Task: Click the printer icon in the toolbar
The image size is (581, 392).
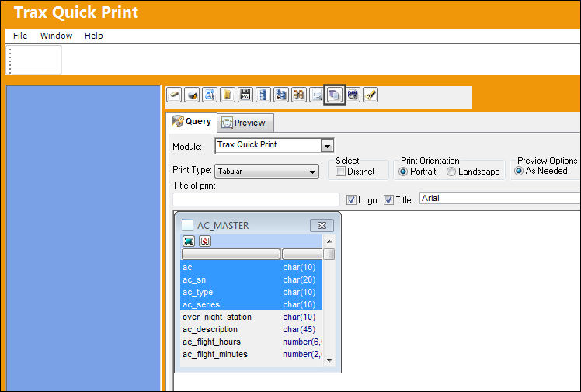Action: coord(192,95)
